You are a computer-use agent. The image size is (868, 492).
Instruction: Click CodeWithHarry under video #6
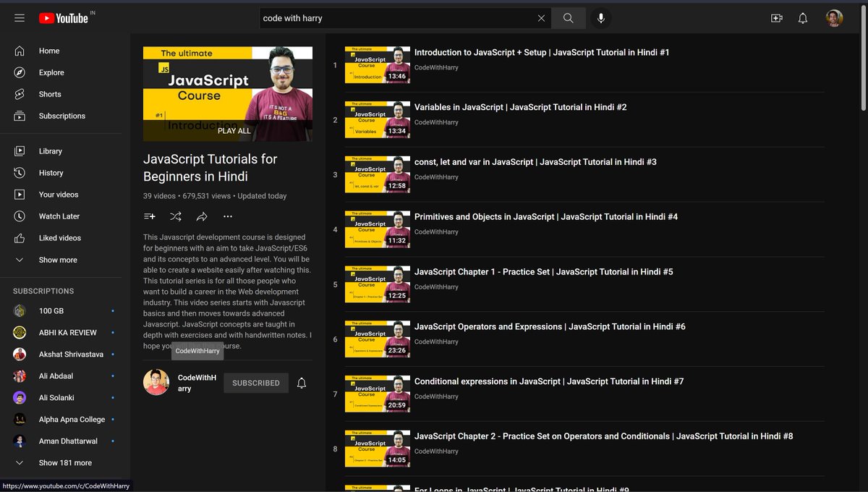point(436,342)
